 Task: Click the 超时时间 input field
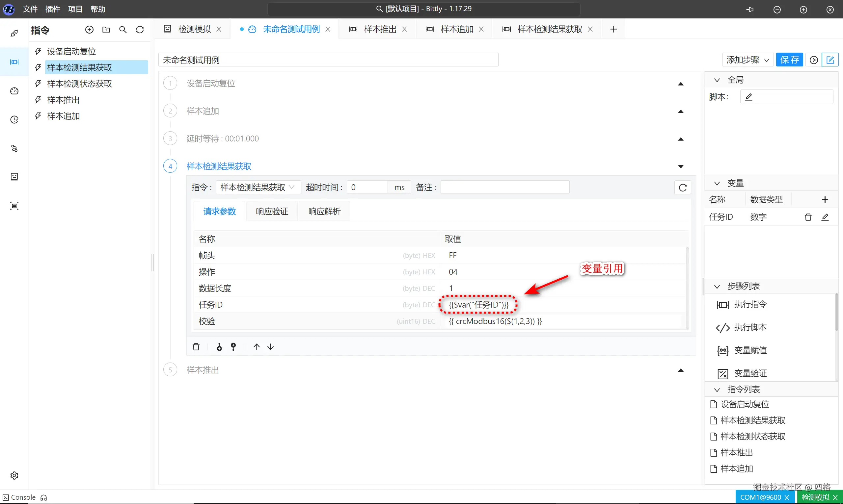tap(367, 188)
